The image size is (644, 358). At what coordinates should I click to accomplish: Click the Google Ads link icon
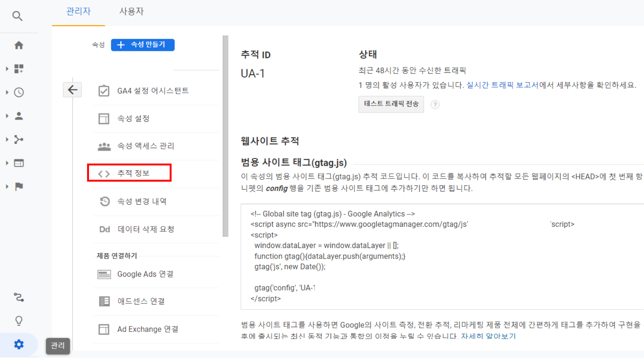[x=104, y=274]
